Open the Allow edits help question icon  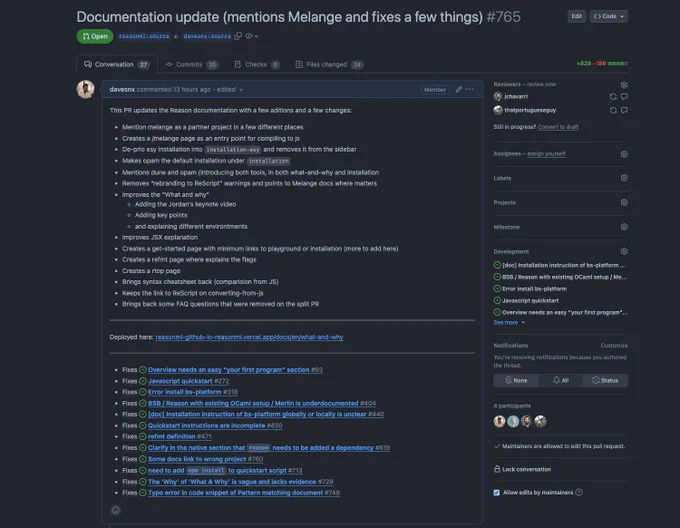click(x=579, y=492)
